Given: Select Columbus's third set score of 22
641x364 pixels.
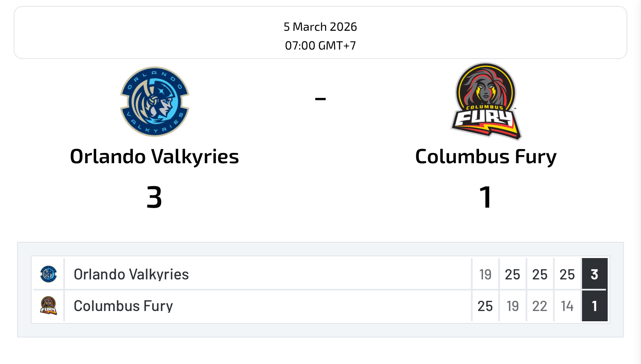Looking at the screenshot, I should pos(540,306).
